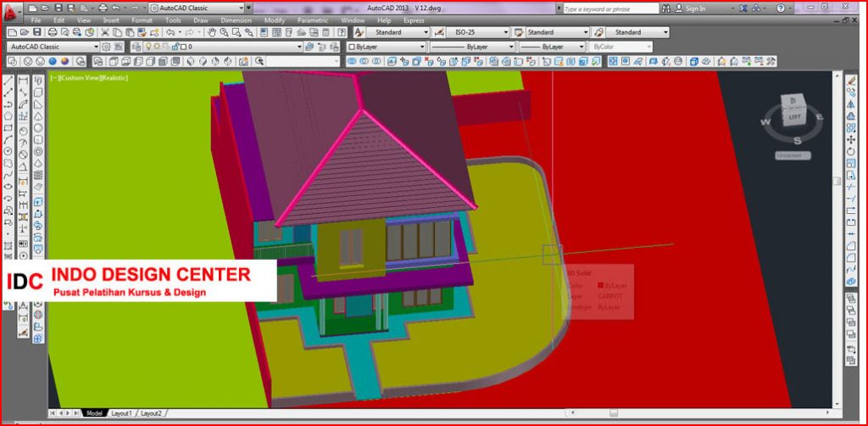Apply the Realistic visual style sphere

coord(53,61)
